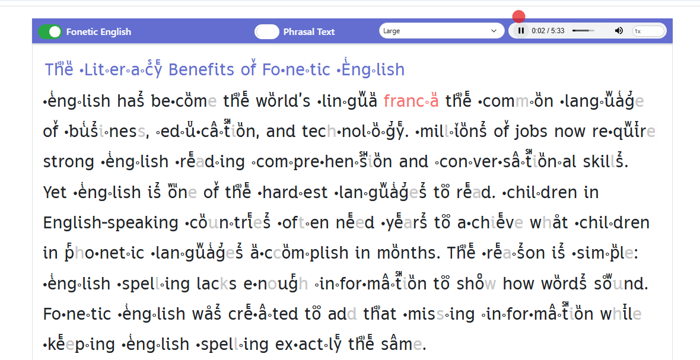Mute audio with the speaker icon

point(619,31)
